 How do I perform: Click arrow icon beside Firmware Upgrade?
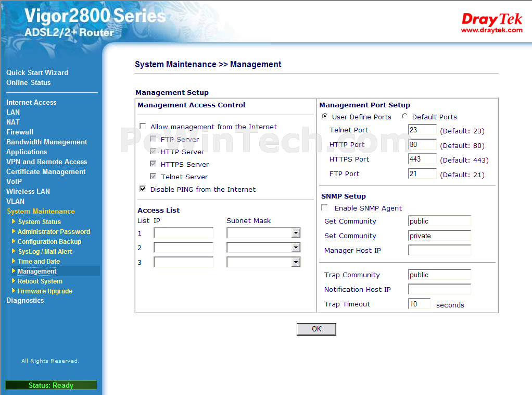click(14, 290)
